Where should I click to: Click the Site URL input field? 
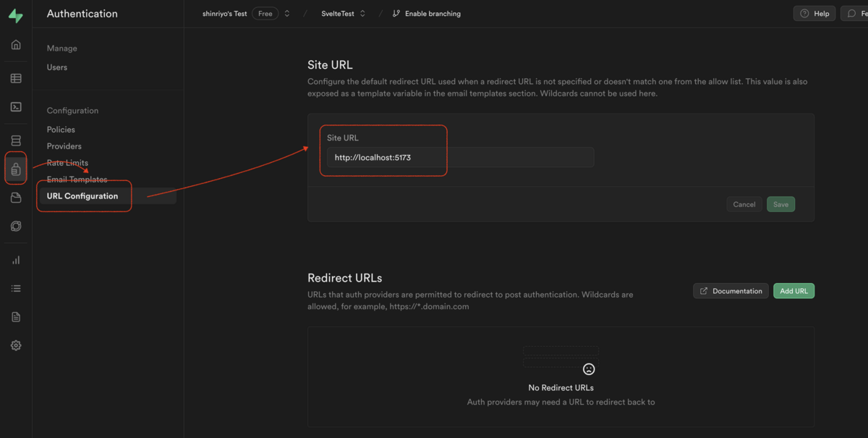pyautogui.click(x=460, y=157)
